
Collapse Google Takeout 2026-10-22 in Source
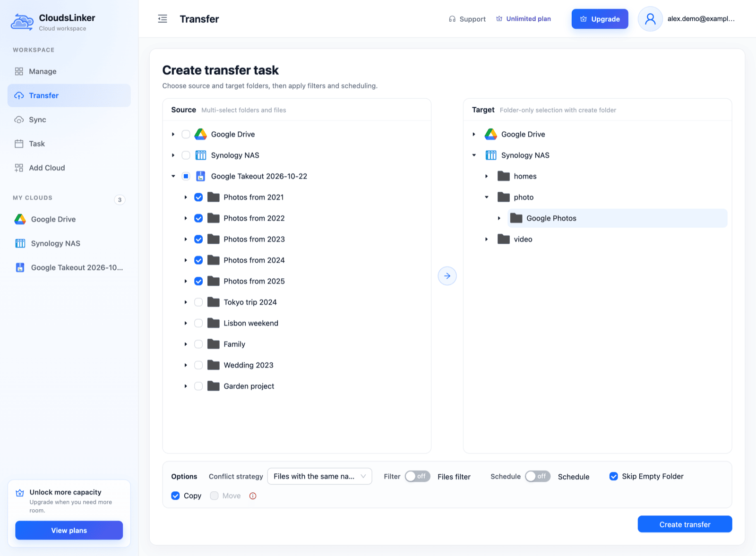click(x=173, y=176)
